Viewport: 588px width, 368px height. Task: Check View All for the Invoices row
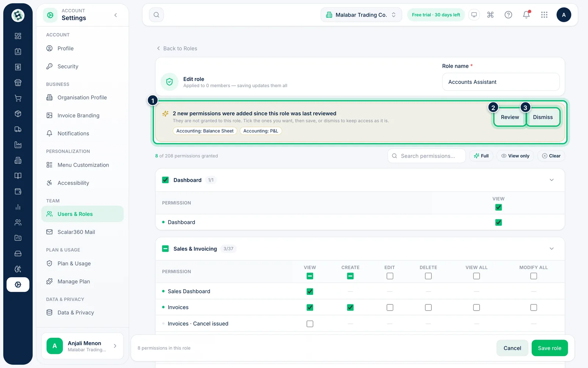tap(476, 307)
